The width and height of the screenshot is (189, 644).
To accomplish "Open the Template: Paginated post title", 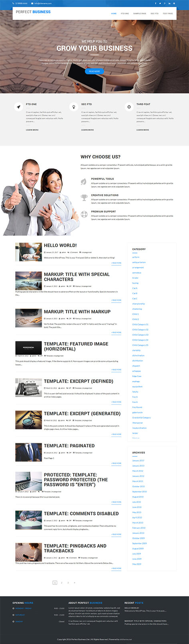I will pos(69,446).
